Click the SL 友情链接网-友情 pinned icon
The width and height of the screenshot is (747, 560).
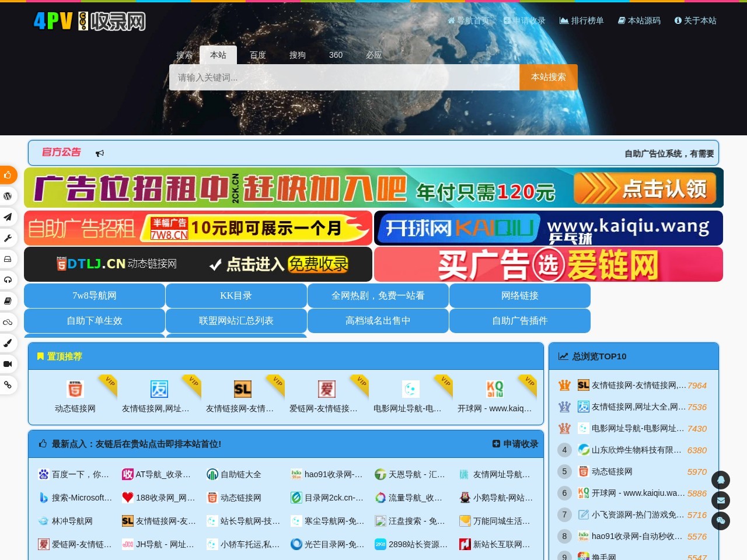(243, 388)
